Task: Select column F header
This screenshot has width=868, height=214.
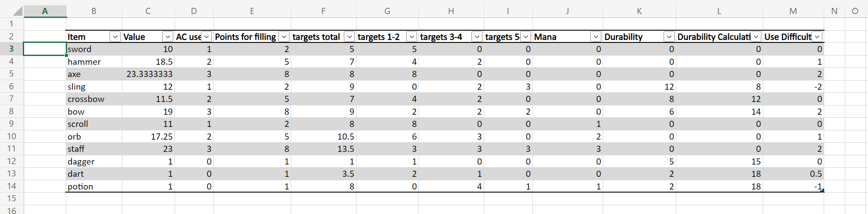Action: tap(323, 11)
